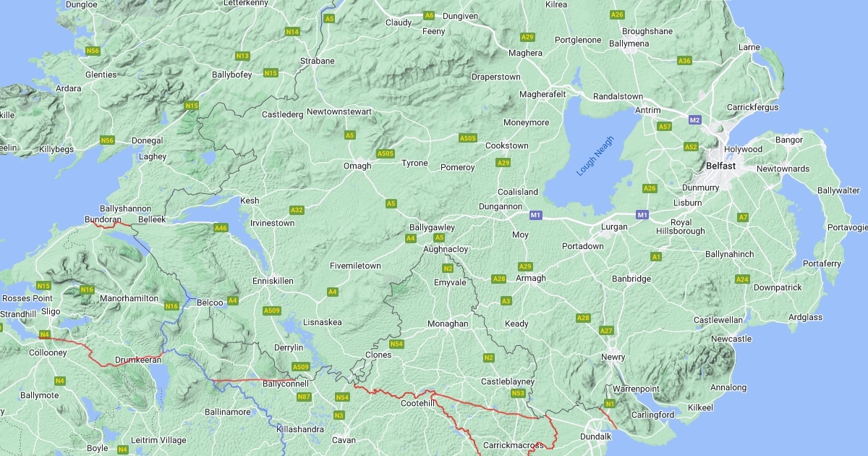
Task: Click the A57 road marker
Action: click(665, 127)
